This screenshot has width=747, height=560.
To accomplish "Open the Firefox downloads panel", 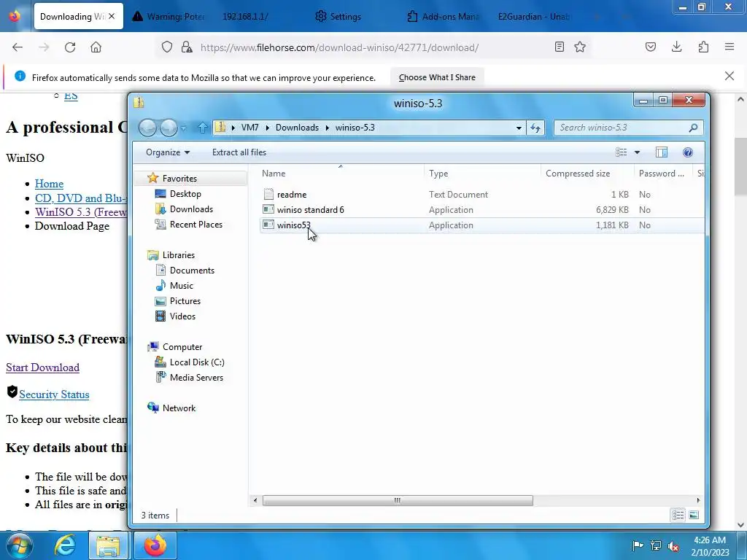I will pos(676,47).
